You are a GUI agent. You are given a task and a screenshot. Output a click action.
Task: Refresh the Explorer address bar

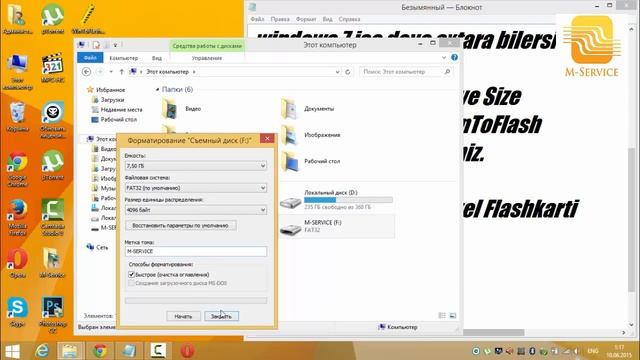[348, 72]
